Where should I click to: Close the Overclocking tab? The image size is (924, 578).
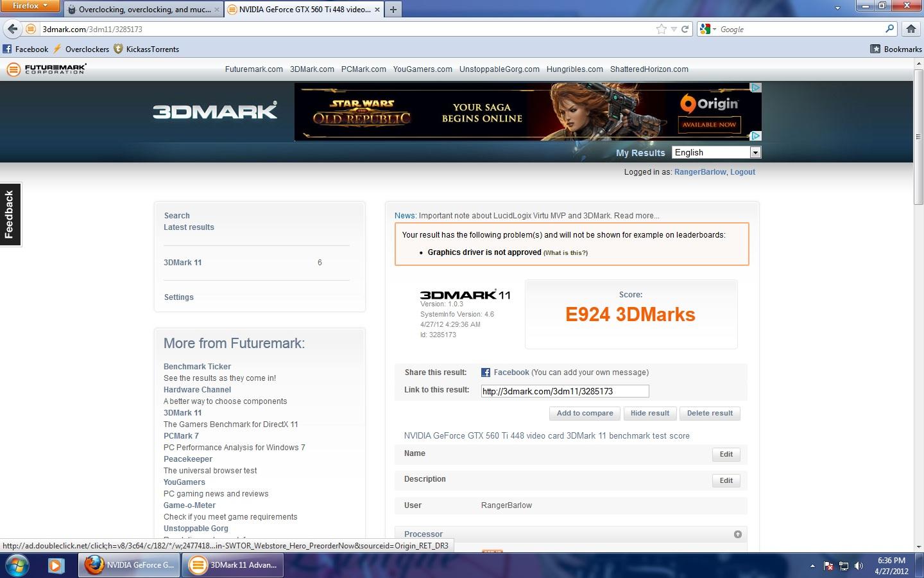[x=216, y=10]
